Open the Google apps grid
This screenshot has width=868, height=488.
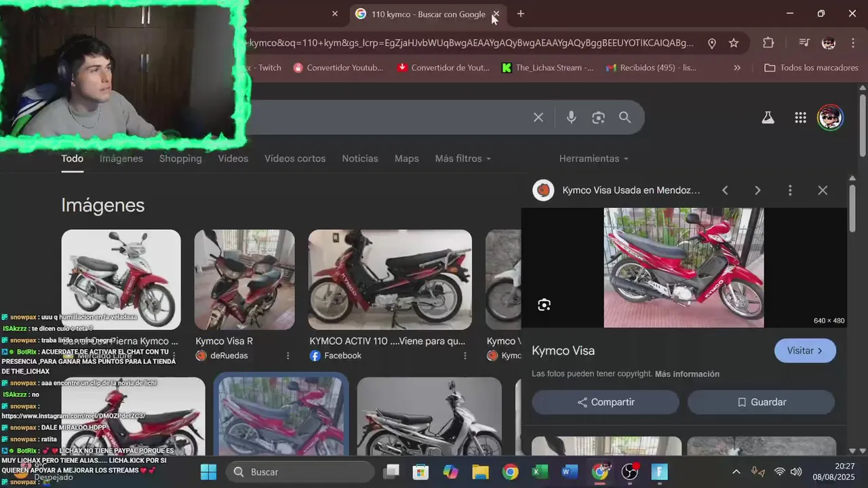coord(800,117)
